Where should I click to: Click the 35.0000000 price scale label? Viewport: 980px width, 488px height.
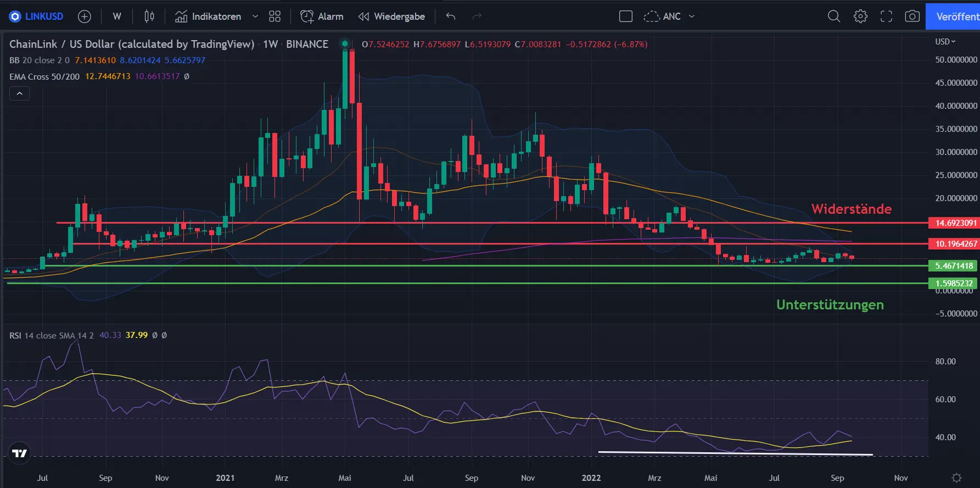[956, 129]
